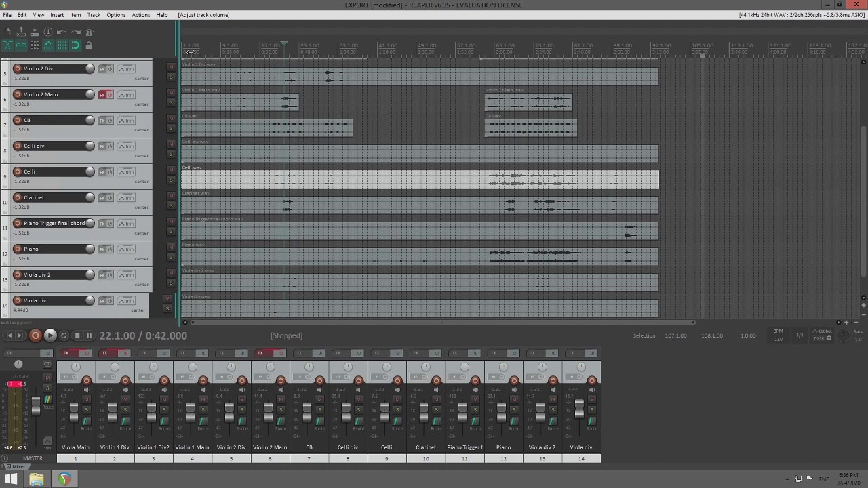Viewport: 868px width, 488px height.
Task: Click trim envelope button on CB track
Action: click(x=126, y=120)
